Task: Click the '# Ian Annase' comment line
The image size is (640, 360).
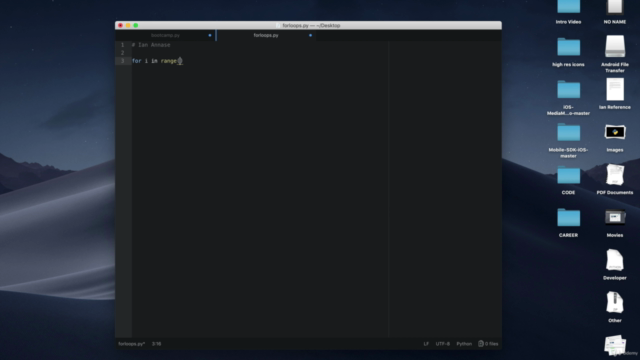Action: 151,45
